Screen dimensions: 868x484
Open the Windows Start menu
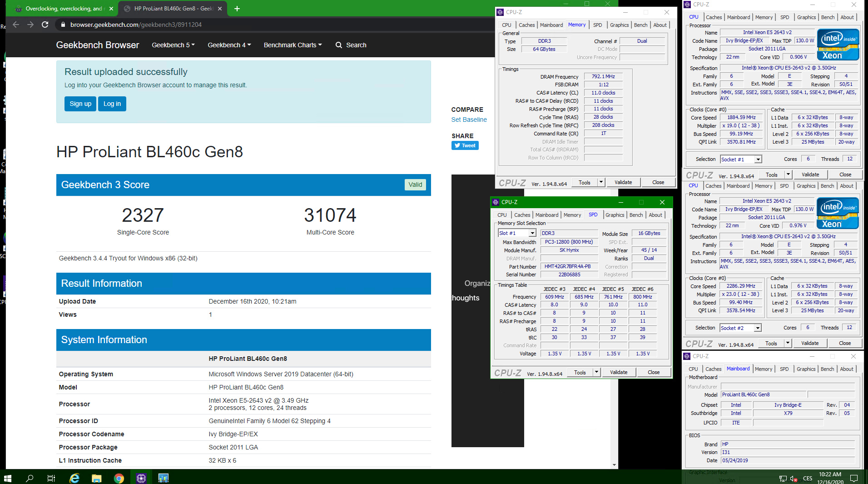[8, 478]
